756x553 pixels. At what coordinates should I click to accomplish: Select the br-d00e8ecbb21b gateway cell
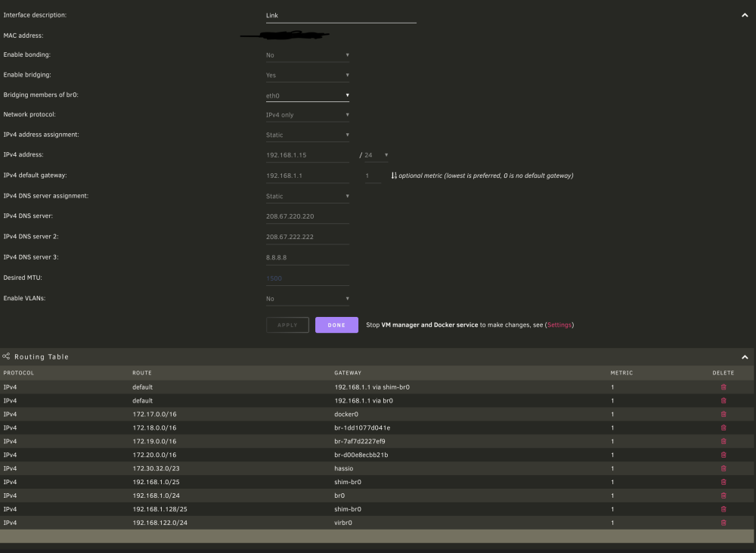point(361,455)
